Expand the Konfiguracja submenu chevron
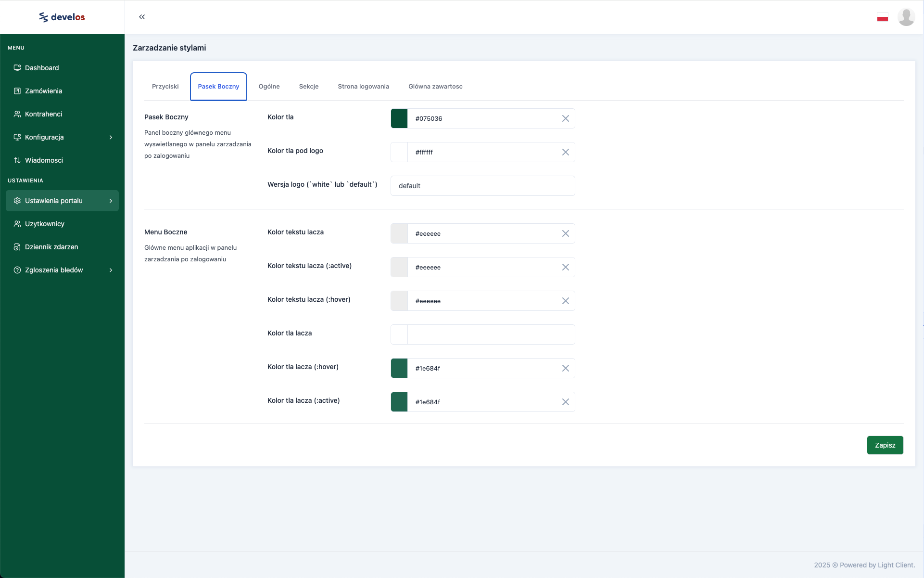The width and height of the screenshot is (924, 578). click(x=111, y=137)
